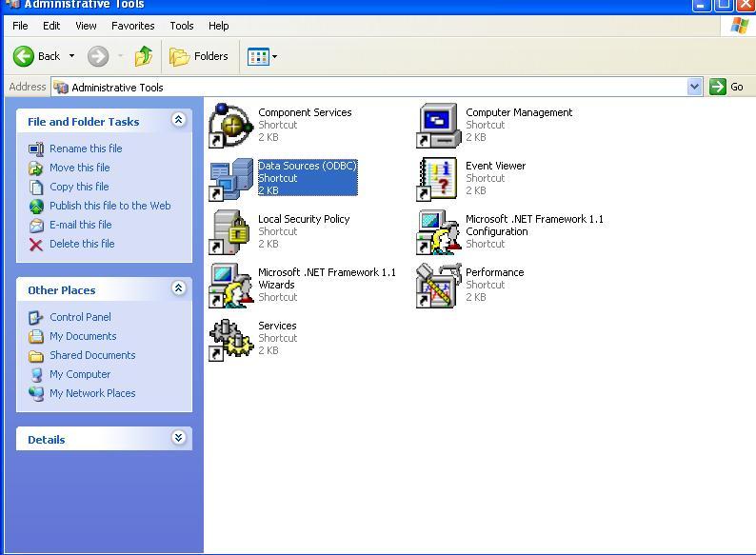This screenshot has height=555, width=756.
Task: Open the Shared Documents link
Action: point(92,355)
